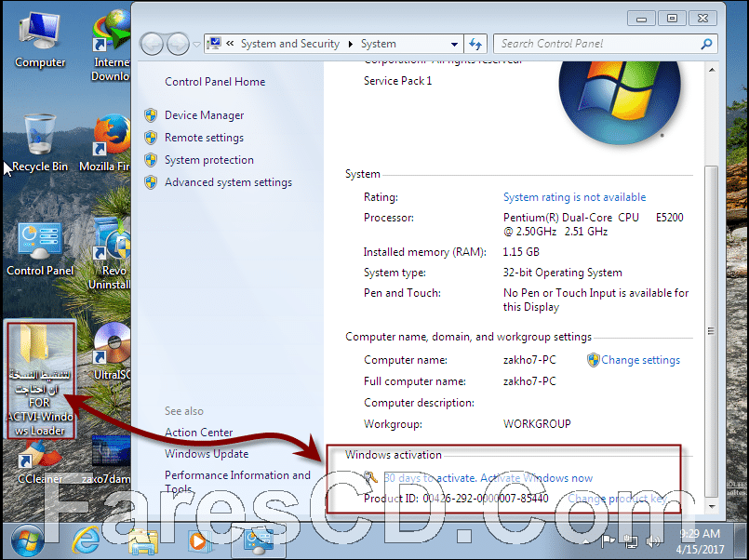This screenshot has height=560, width=749.
Task: Launch the Revo Uninstaller shortcut
Action: tap(111, 254)
